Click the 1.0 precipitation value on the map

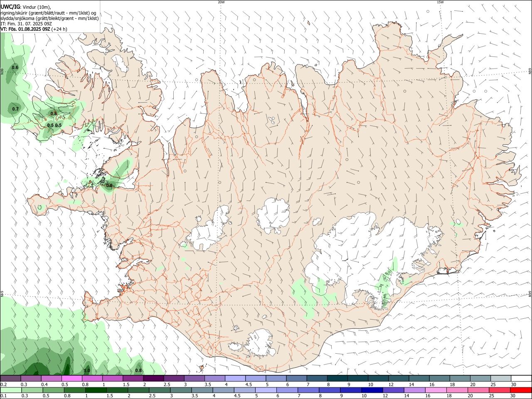point(87,370)
